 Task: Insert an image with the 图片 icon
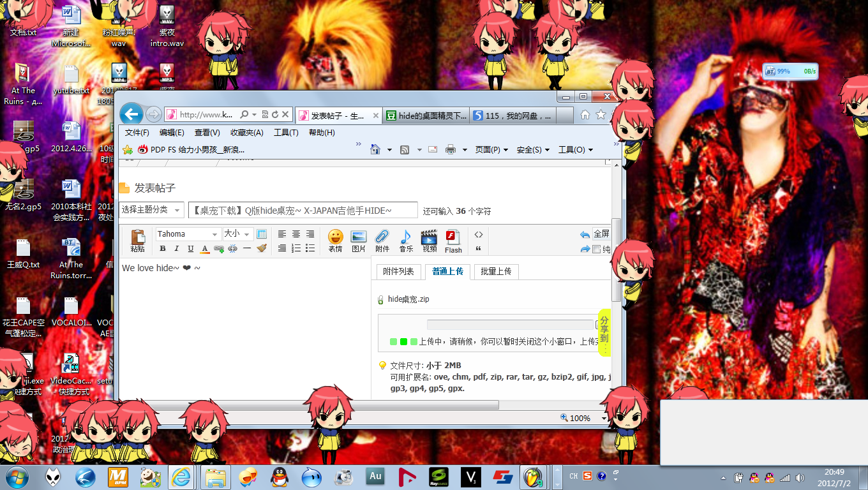[359, 241]
